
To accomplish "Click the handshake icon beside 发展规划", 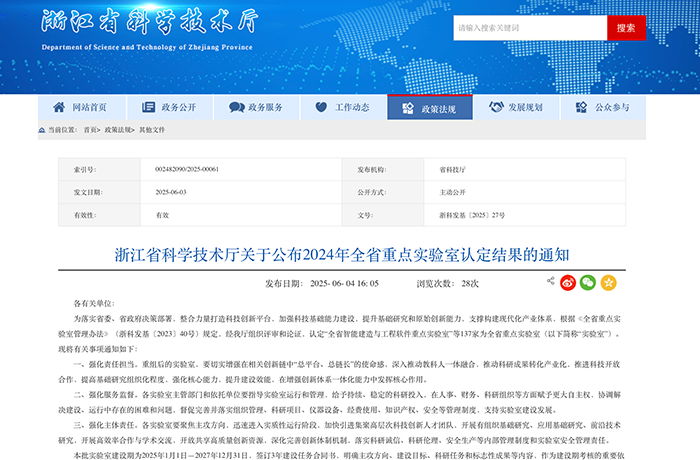I will (496, 107).
